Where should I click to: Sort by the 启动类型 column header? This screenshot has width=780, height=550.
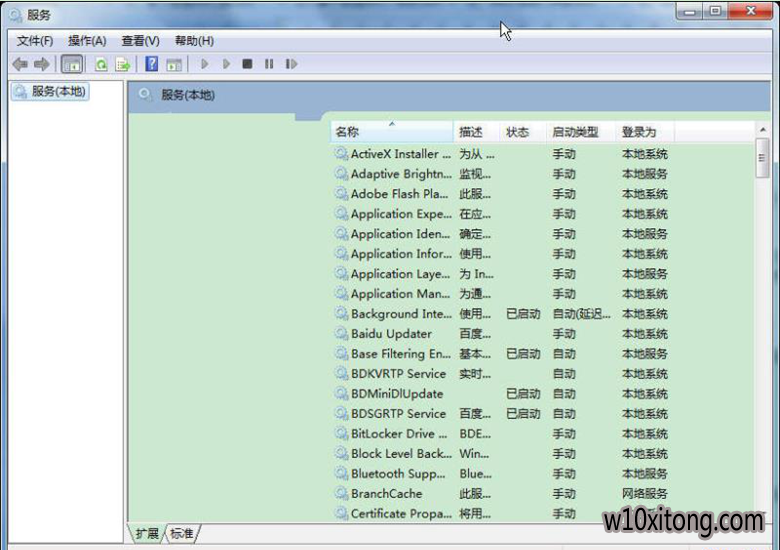pyautogui.click(x=581, y=132)
